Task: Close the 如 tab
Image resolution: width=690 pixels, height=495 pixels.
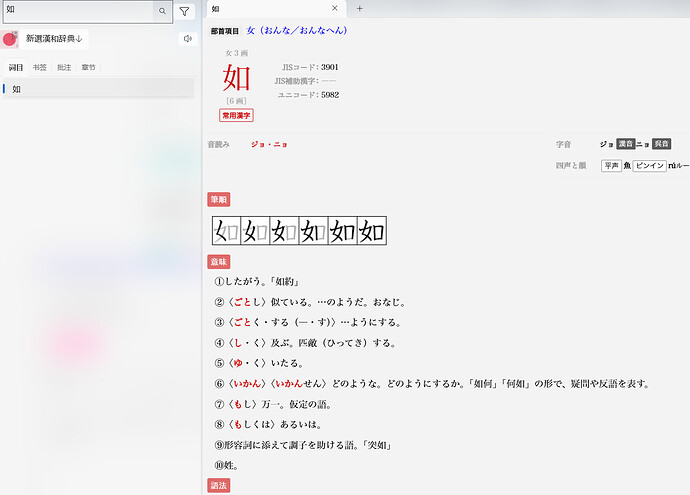Action: (x=333, y=9)
